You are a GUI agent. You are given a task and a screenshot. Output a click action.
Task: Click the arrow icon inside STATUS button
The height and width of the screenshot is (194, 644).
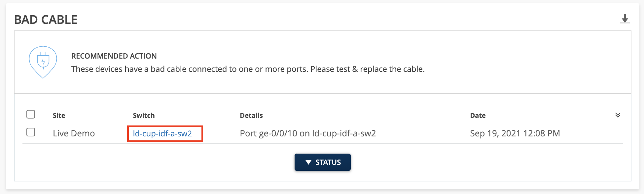[x=308, y=163]
